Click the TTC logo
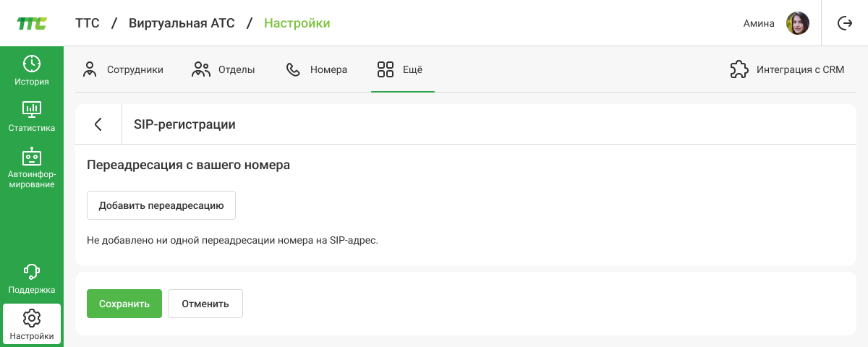 pyautogui.click(x=32, y=23)
